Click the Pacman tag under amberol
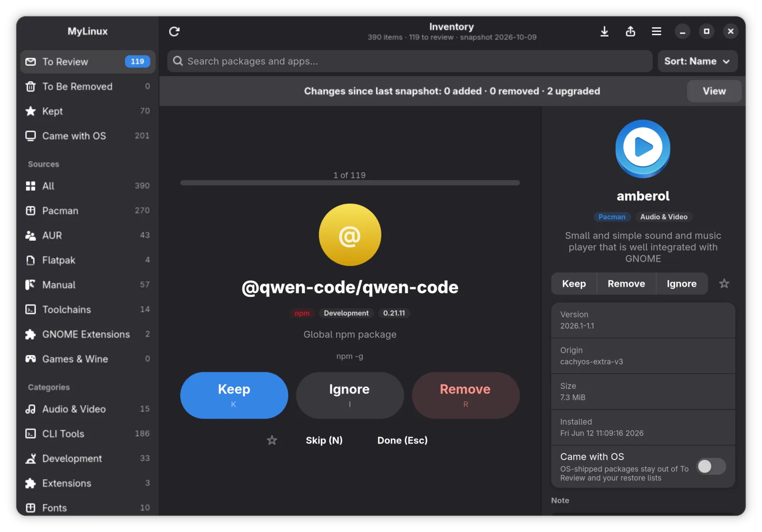Image resolution: width=762 pixels, height=532 pixels. coord(612,217)
